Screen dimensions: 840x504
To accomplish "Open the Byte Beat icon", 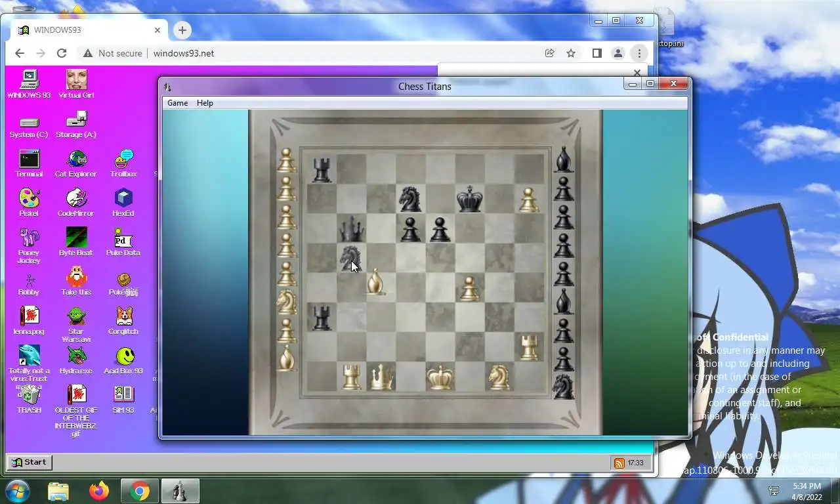I will click(76, 242).
